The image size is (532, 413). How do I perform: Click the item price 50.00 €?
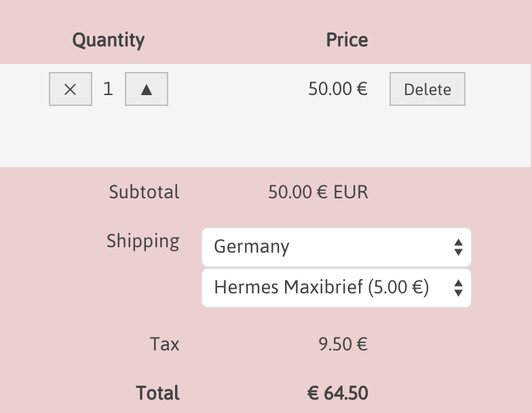(x=337, y=89)
